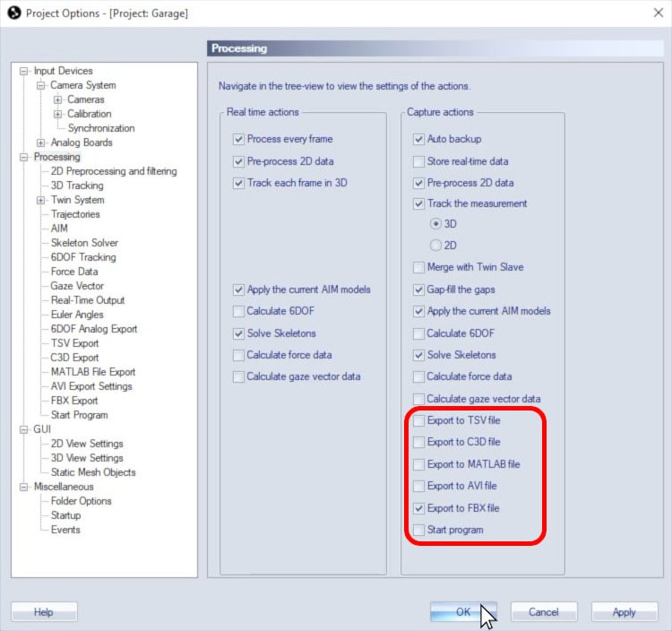Toggle real-time Calculate 6DOF checkbox
The width and height of the screenshot is (672, 631).
(x=238, y=311)
